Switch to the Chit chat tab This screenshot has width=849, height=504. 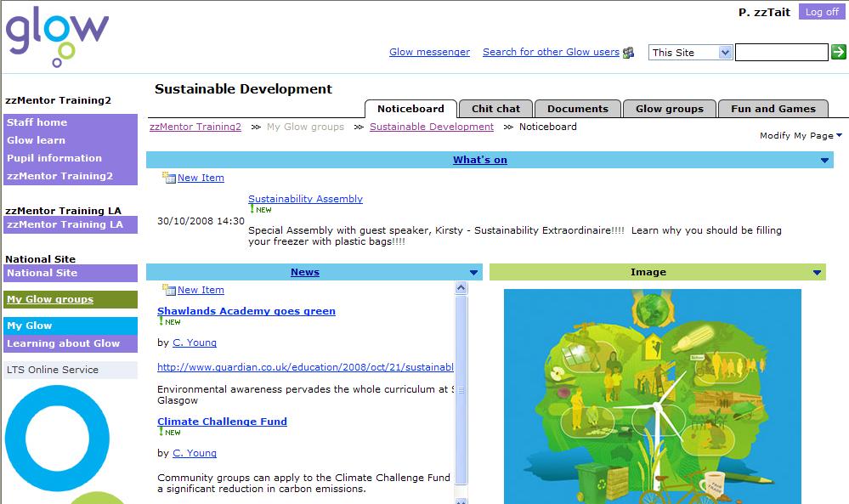tap(495, 109)
